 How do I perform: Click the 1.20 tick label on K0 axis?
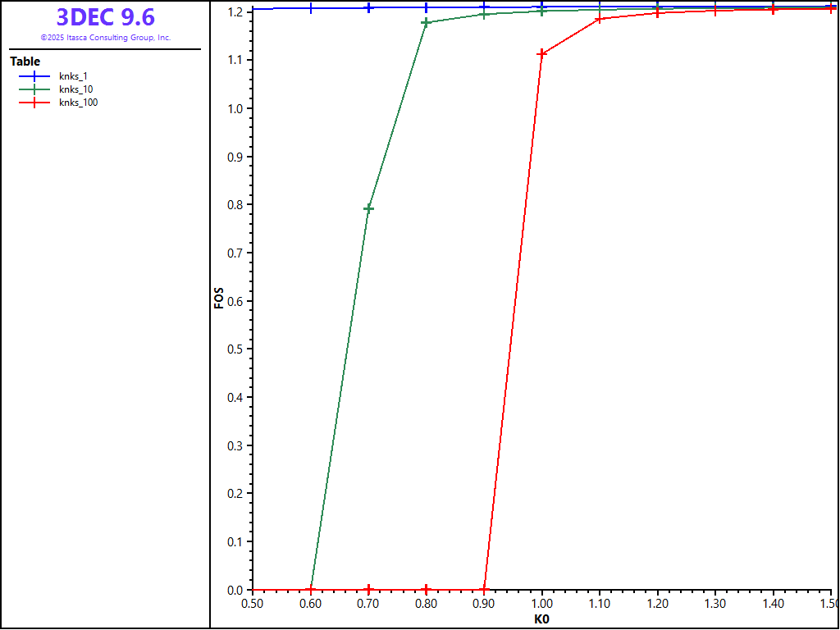click(x=657, y=604)
